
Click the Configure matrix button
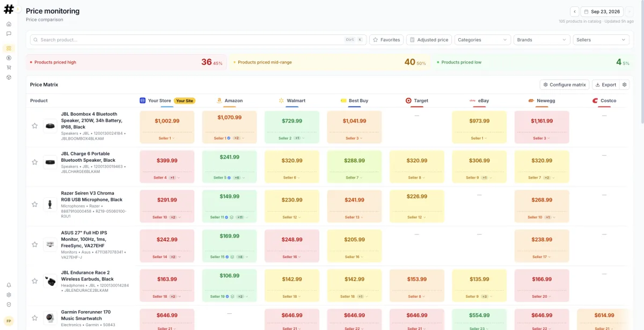[565, 85]
